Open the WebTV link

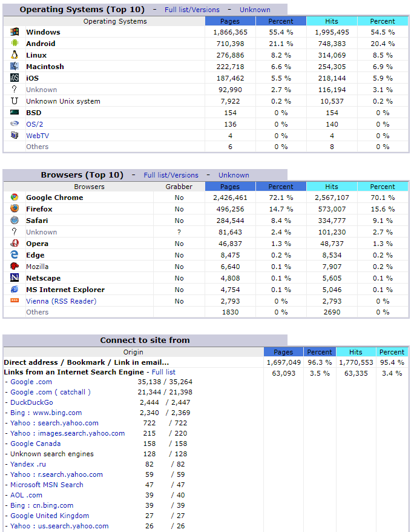[x=38, y=136]
